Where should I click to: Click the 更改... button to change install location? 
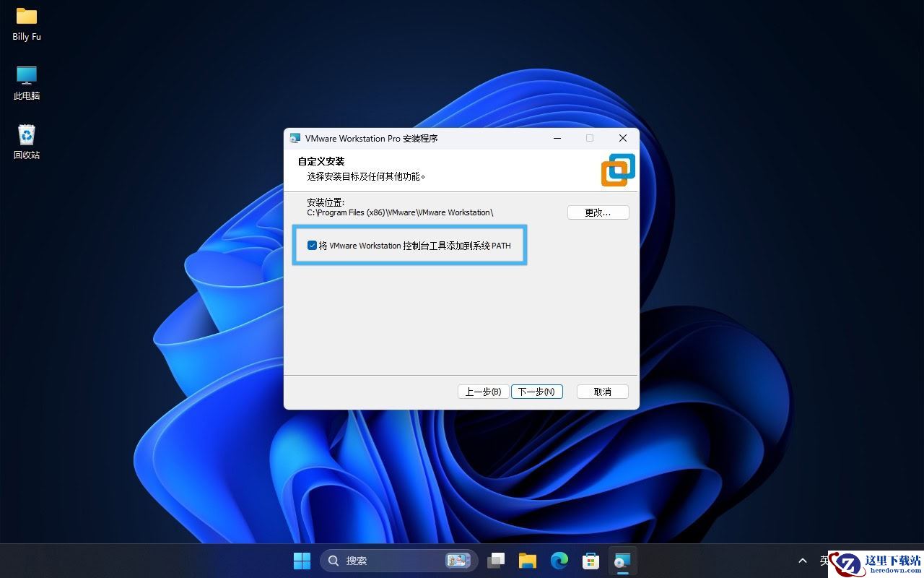click(598, 212)
